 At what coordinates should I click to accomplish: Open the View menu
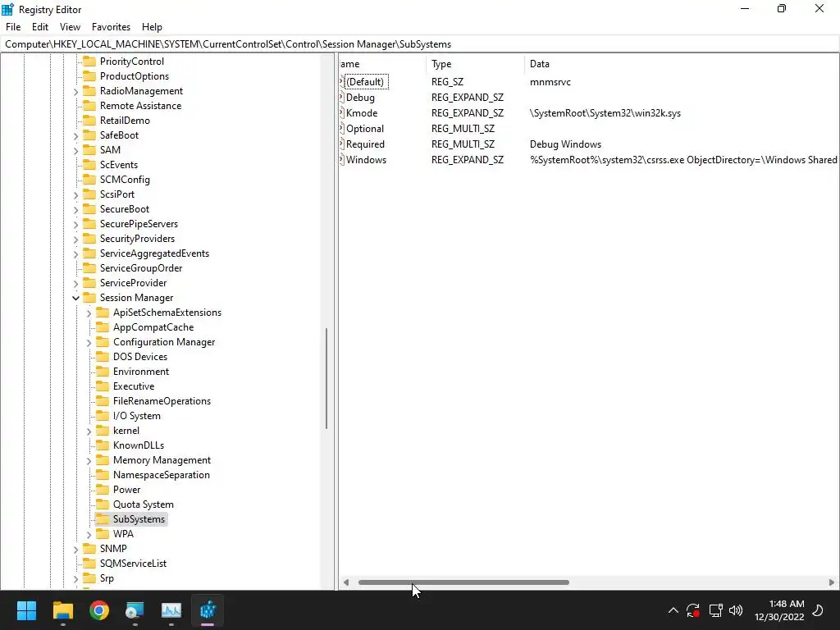pyautogui.click(x=70, y=27)
